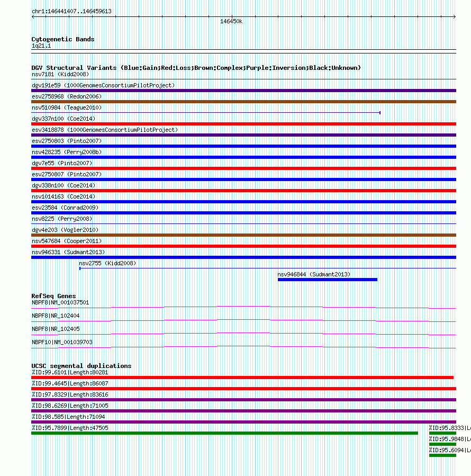Select the dgv191e59 purple variant bar

click(x=243, y=91)
